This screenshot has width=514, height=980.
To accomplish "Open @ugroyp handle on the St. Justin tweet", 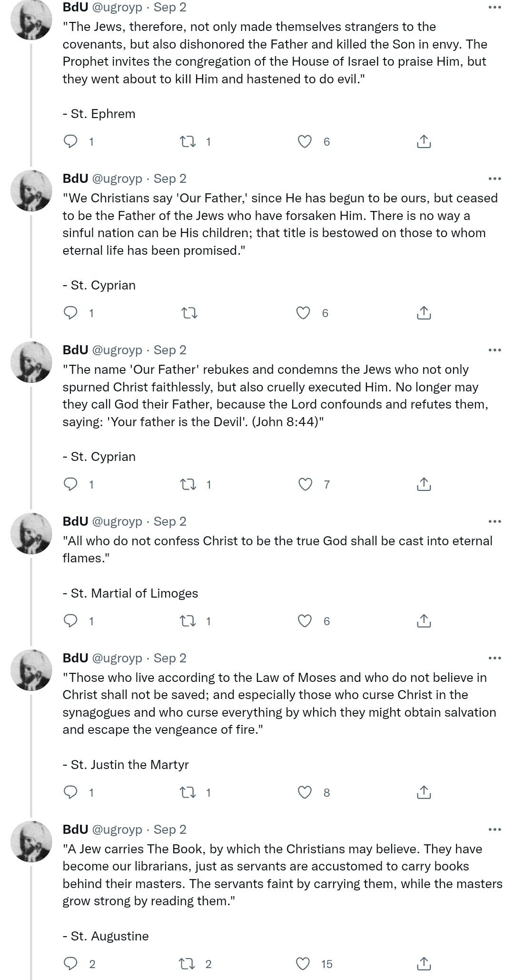I will tap(117, 658).
